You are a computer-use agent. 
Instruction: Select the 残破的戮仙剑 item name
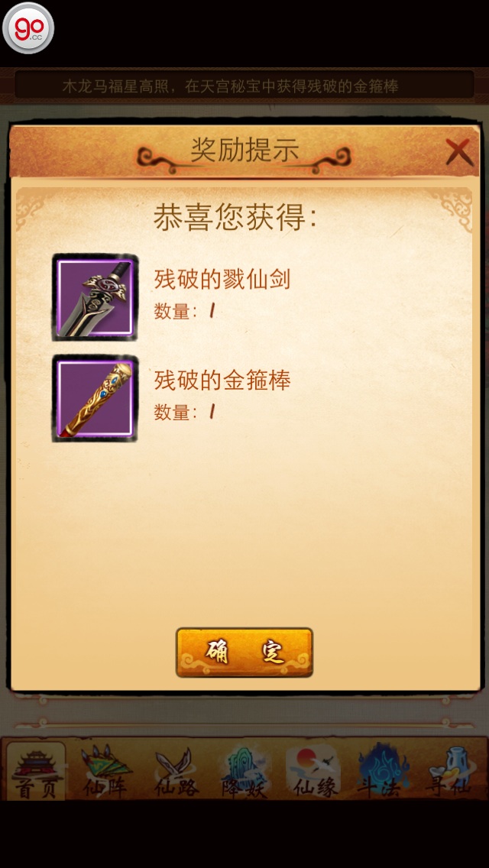pos(222,280)
